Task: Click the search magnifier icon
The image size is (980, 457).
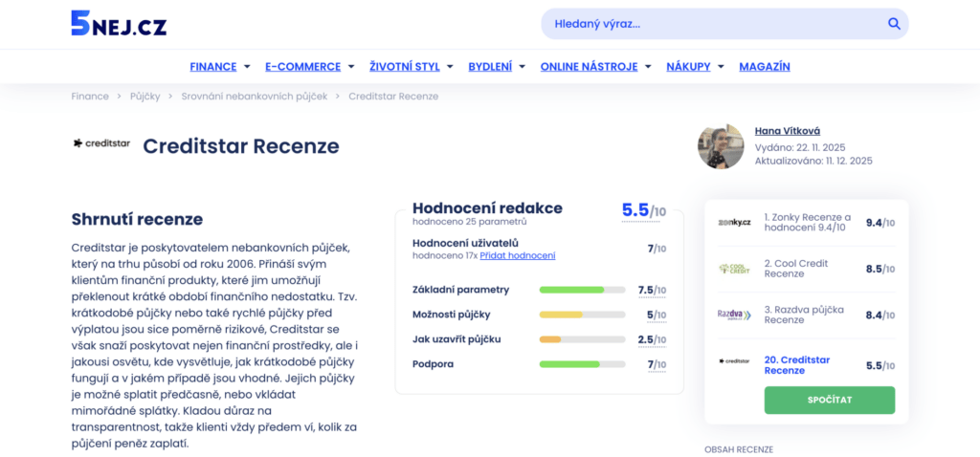Action: (893, 24)
